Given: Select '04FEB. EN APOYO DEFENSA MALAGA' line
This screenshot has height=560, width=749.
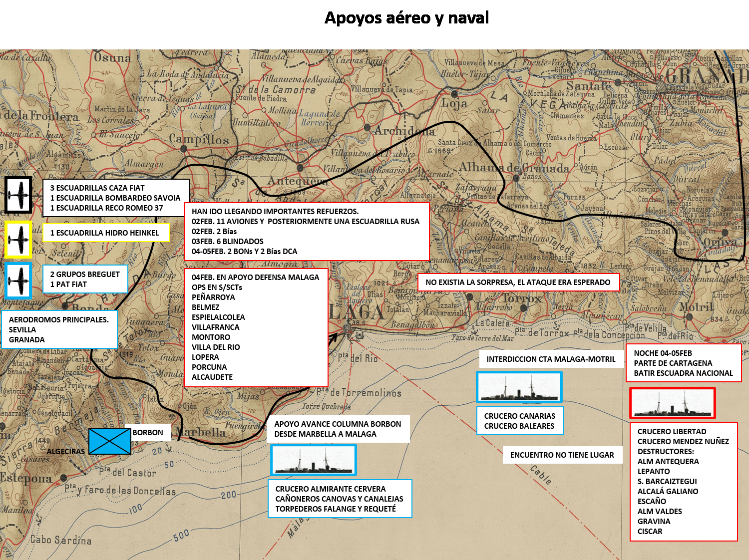Looking at the screenshot, I should pos(256,278).
